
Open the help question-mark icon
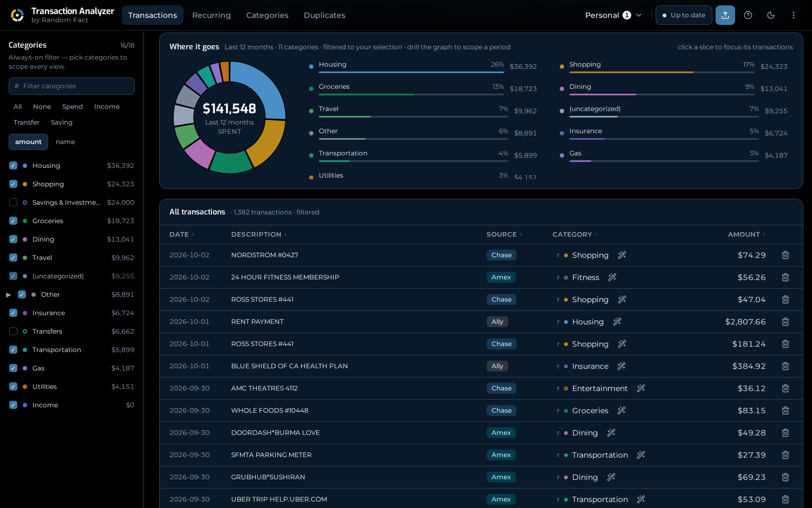[x=748, y=15]
